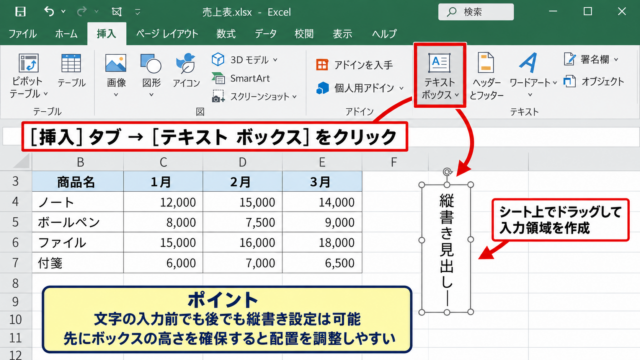
Task: Expand the ピボットテーブル dropdown arrow
Action: point(45,94)
